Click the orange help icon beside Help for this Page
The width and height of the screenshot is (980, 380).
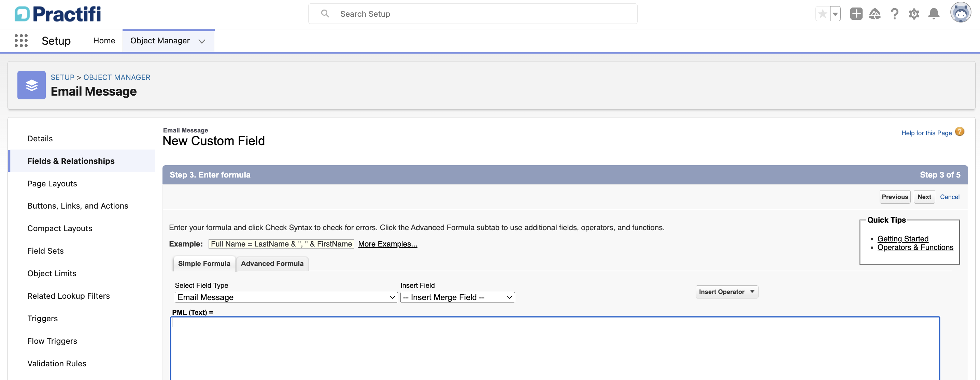coord(960,131)
